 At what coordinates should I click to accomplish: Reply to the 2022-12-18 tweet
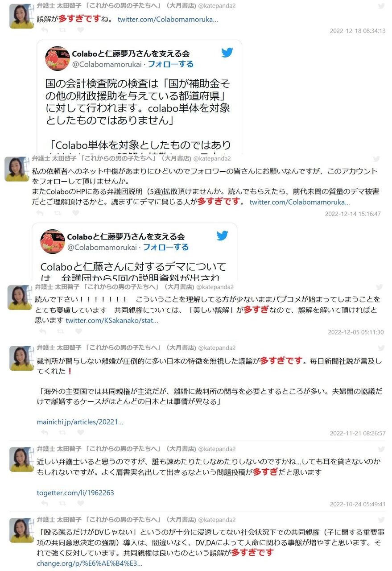45,30
